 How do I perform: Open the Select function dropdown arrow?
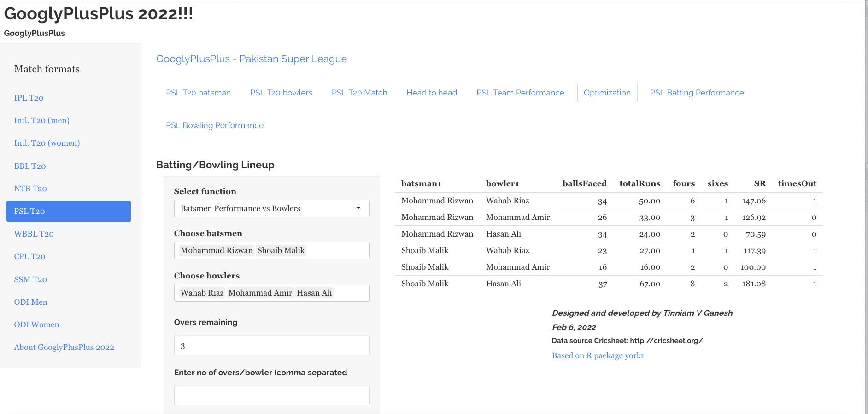click(x=358, y=208)
